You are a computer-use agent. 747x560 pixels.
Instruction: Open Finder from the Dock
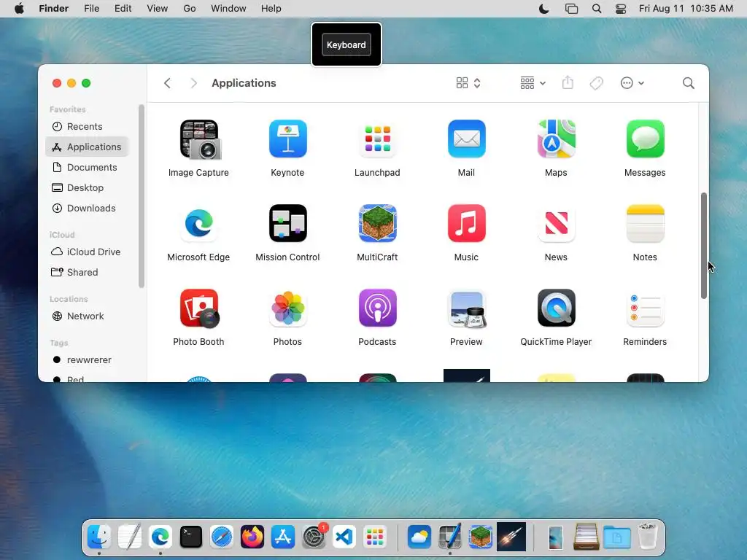pyautogui.click(x=99, y=537)
